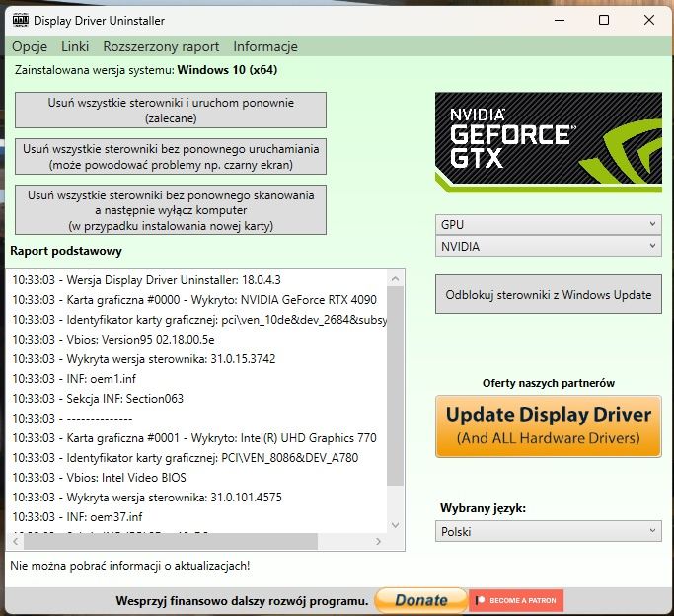Viewport: 674px width, 616px height.
Task: Click the report scroll left arrow
Action: click(16, 541)
